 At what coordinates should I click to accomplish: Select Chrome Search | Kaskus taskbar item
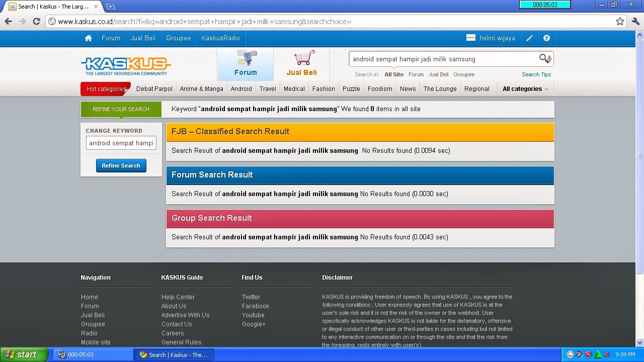[x=174, y=355]
